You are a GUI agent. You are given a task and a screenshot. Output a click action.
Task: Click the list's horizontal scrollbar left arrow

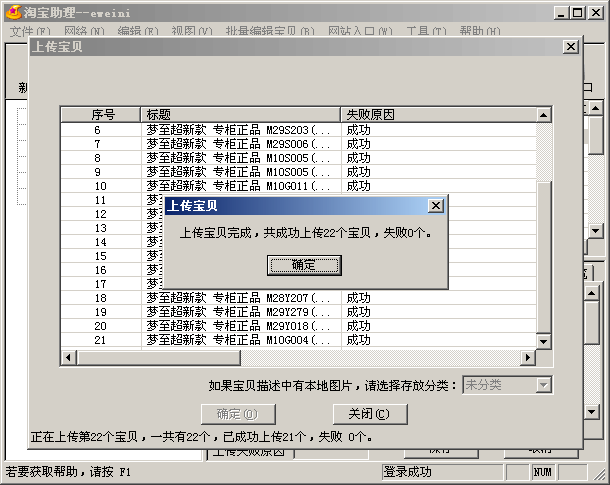[x=68, y=357]
